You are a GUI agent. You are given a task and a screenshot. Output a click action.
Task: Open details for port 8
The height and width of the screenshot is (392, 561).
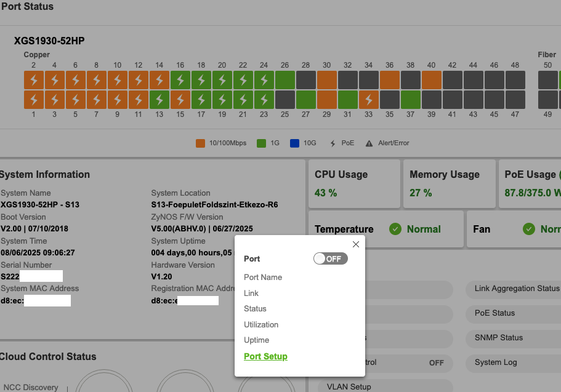(97, 80)
